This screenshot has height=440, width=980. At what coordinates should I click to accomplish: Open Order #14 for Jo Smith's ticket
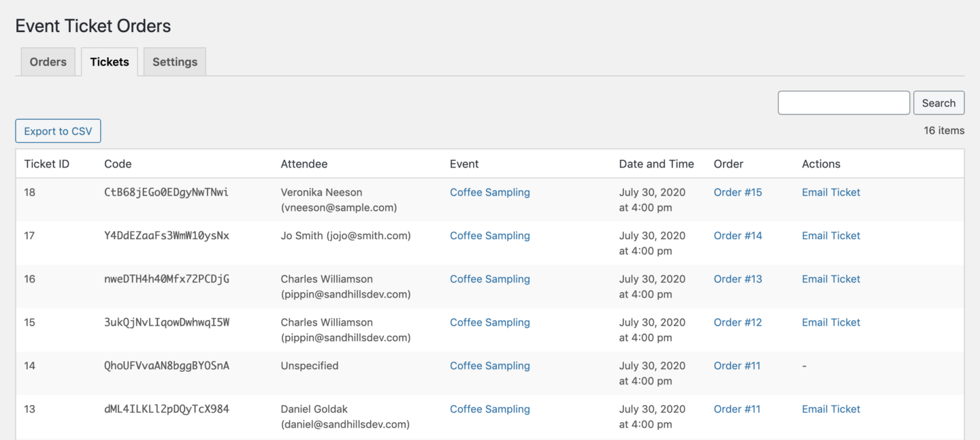738,235
